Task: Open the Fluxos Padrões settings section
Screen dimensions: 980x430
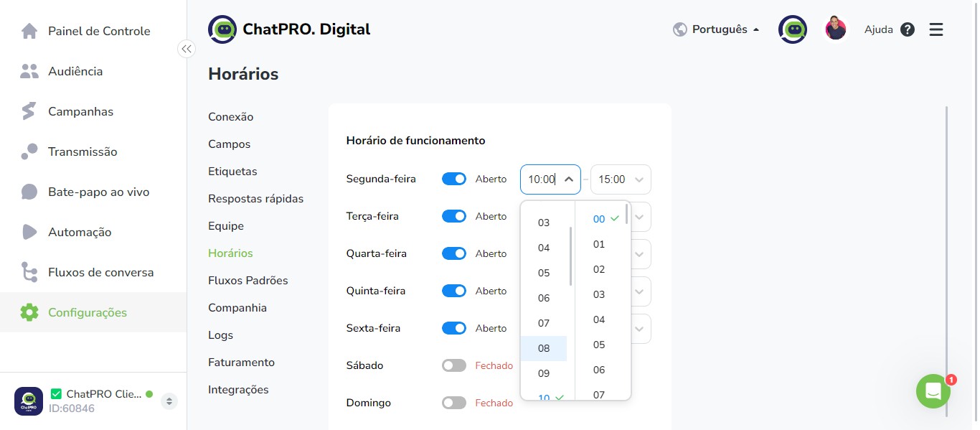Action: click(x=248, y=280)
